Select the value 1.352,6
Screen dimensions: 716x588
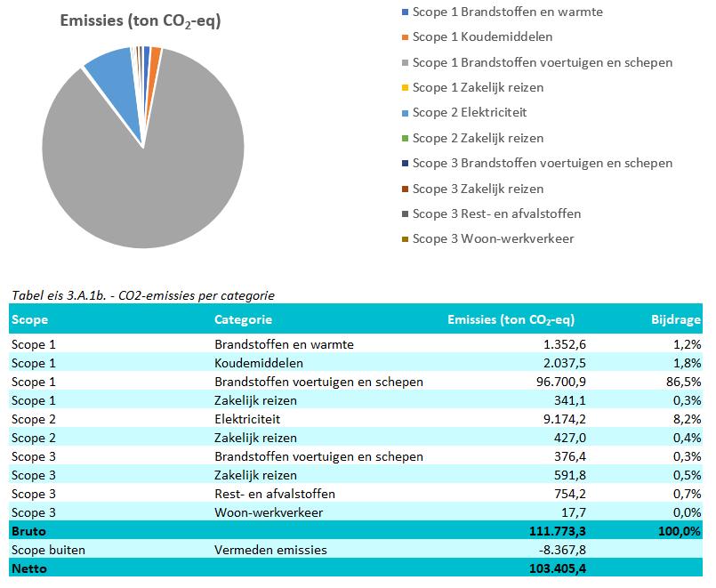coord(565,344)
